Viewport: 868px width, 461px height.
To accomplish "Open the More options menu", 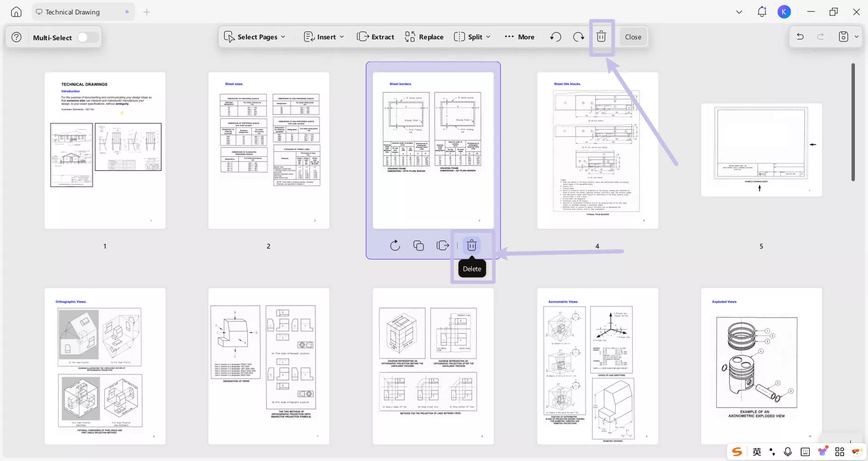I will (519, 37).
